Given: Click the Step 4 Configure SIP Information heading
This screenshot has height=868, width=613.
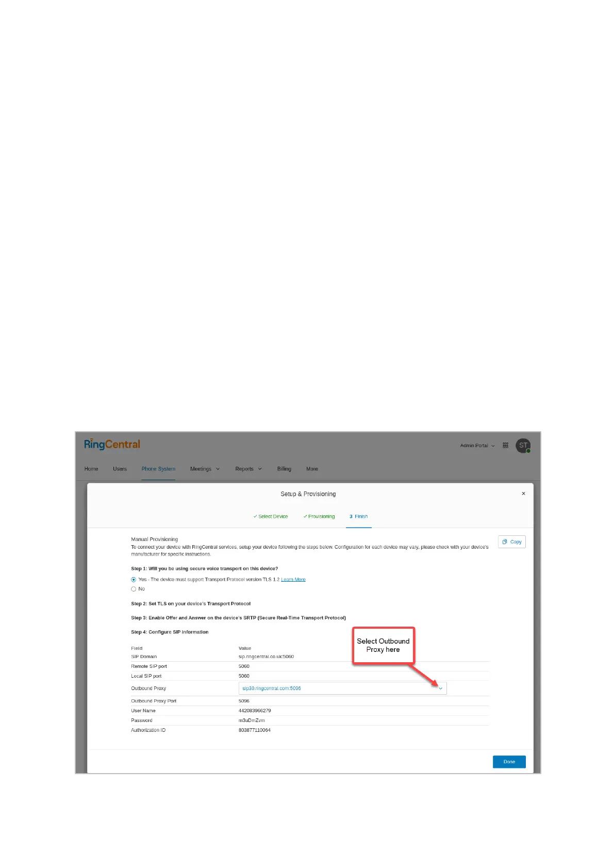Looking at the screenshot, I should tap(170, 632).
